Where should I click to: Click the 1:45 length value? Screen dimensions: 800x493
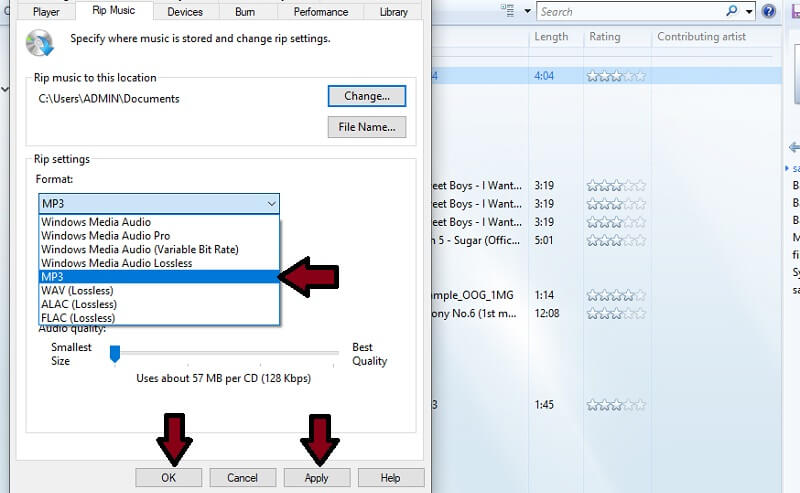click(544, 405)
